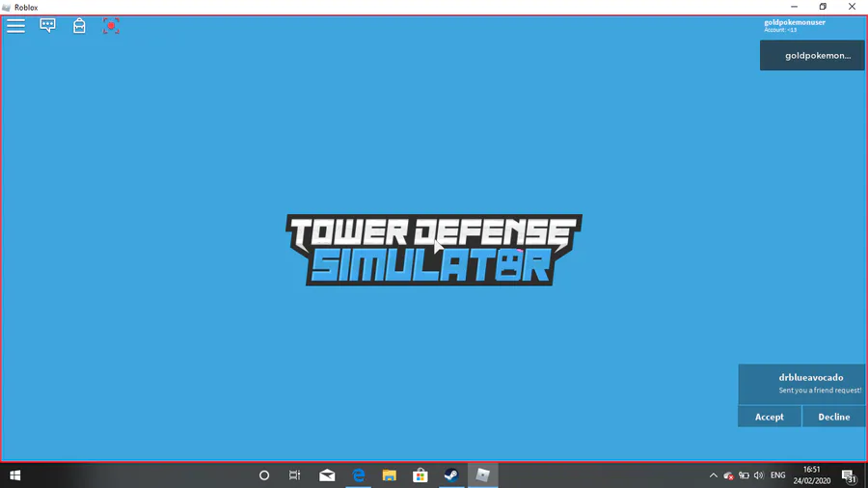Open Steam from the taskbar
The height and width of the screenshot is (488, 868).
click(451, 475)
